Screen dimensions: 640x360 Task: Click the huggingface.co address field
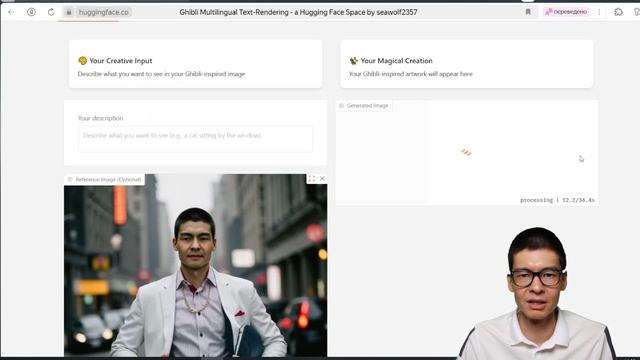point(103,12)
